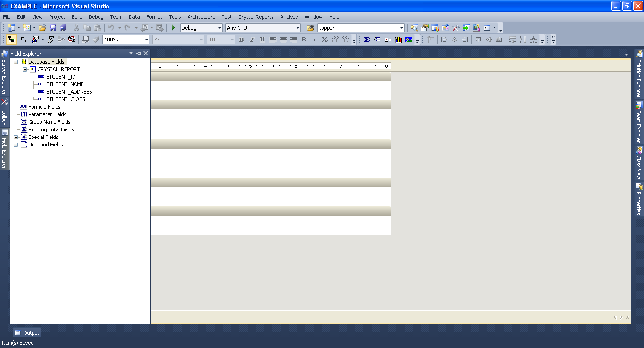Click the Save All toolbar icon
Image resolution: width=644 pixels, height=348 pixels.
[x=64, y=27]
